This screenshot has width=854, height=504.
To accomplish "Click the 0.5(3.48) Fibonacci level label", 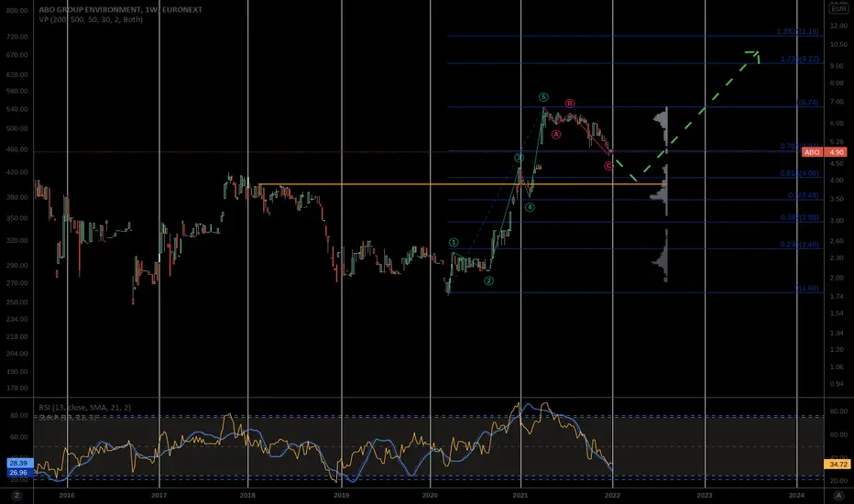I will pyautogui.click(x=804, y=195).
